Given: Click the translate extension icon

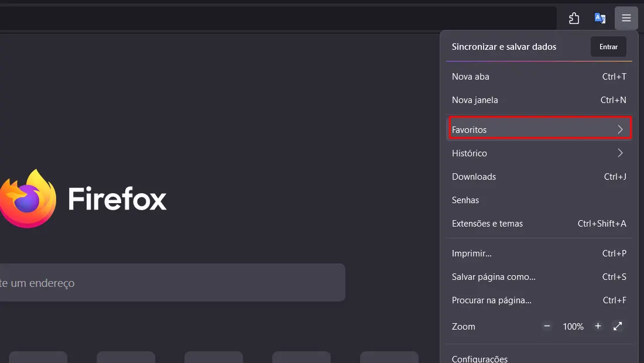Looking at the screenshot, I should tap(600, 18).
